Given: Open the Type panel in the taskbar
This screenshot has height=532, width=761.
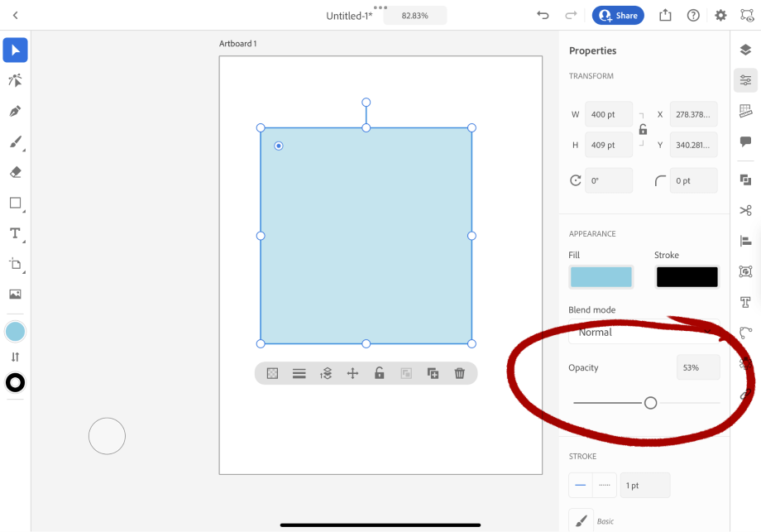Looking at the screenshot, I should coord(745,303).
